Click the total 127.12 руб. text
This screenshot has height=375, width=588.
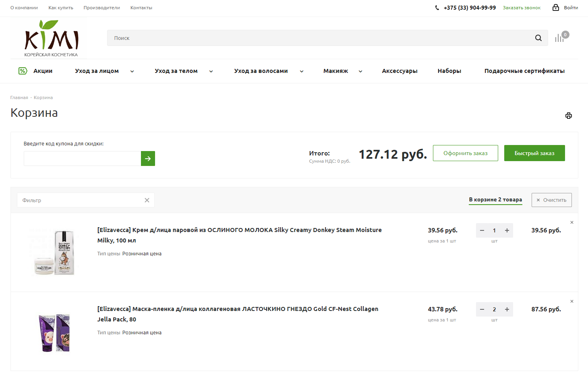click(x=393, y=154)
